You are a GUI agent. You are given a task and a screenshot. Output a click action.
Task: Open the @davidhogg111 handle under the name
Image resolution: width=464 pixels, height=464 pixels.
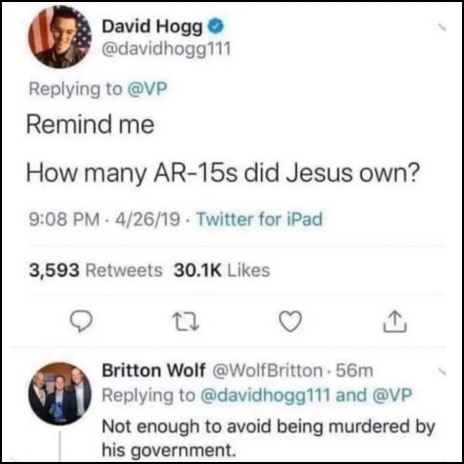pos(166,49)
